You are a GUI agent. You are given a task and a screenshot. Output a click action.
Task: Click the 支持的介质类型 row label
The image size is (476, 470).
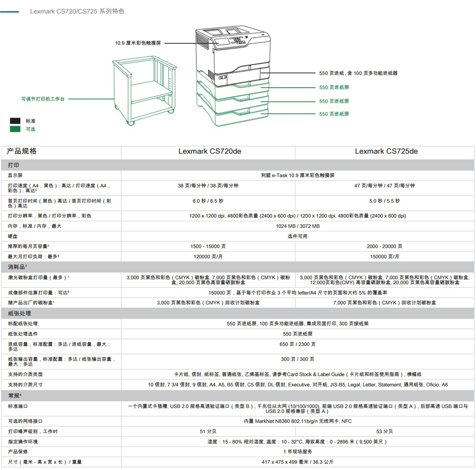[25, 374]
